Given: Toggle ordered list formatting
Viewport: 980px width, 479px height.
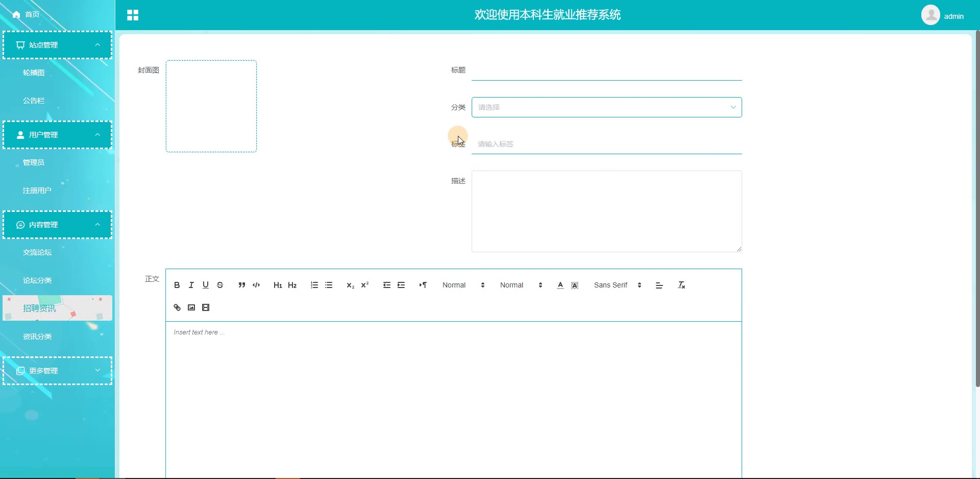Looking at the screenshot, I should (x=314, y=285).
